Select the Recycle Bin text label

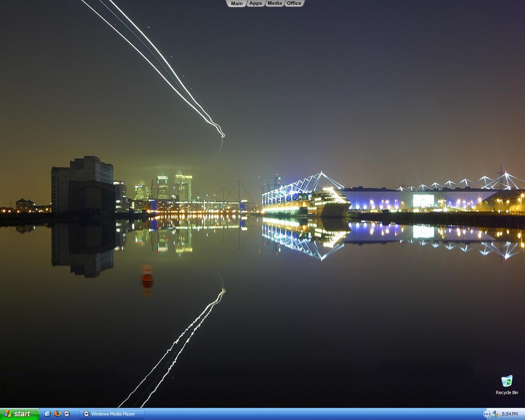coord(507,393)
